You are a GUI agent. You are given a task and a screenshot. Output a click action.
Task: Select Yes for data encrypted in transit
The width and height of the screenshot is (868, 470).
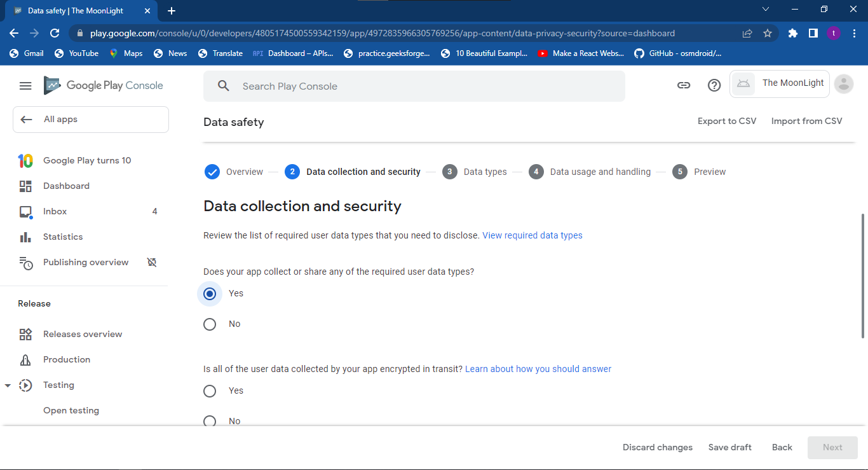(x=210, y=391)
